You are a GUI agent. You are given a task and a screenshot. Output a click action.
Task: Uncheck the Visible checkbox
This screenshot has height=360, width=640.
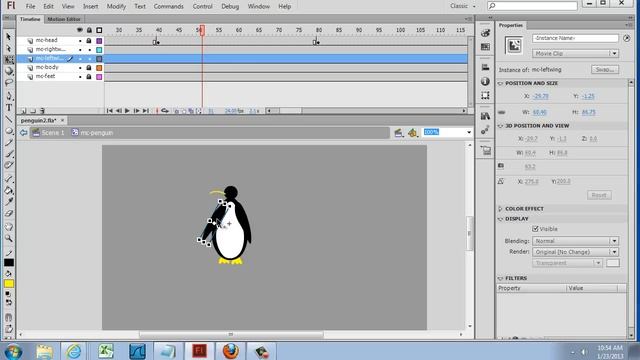(x=535, y=229)
